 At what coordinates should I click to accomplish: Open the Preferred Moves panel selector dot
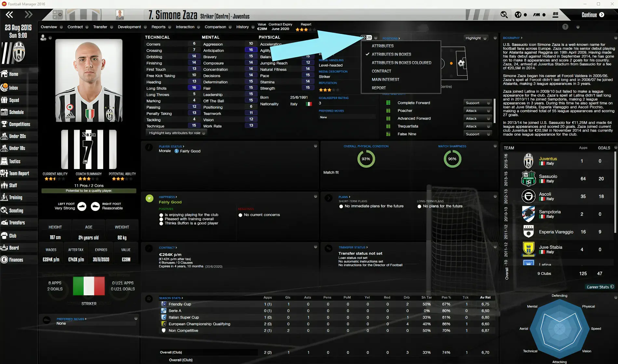136,318
